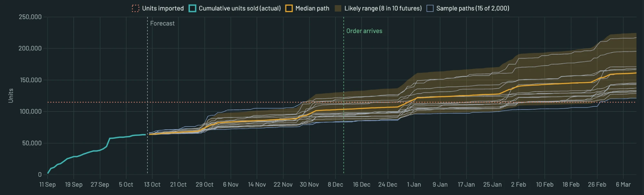
Task: Click the '29 Oct' x-axis label
Action: click(204, 185)
